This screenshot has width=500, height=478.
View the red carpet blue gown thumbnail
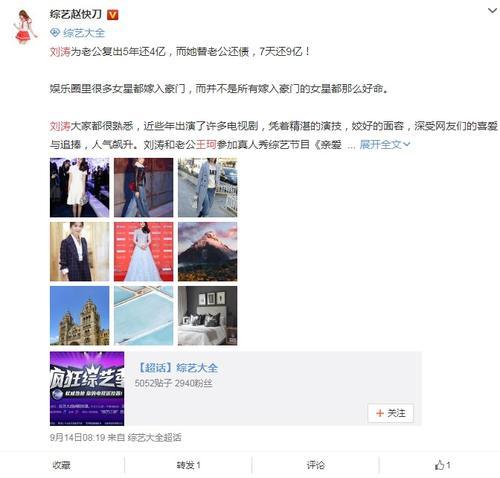coord(144,252)
